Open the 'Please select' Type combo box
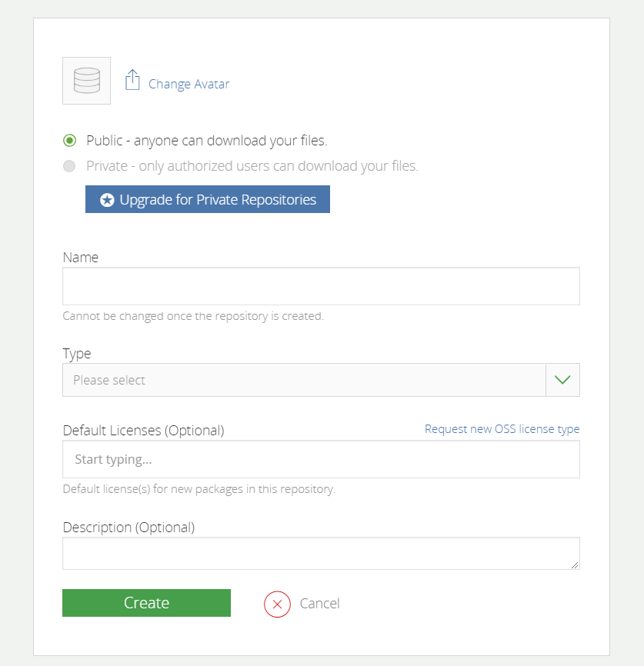This screenshot has height=666, width=644. coord(304,380)
